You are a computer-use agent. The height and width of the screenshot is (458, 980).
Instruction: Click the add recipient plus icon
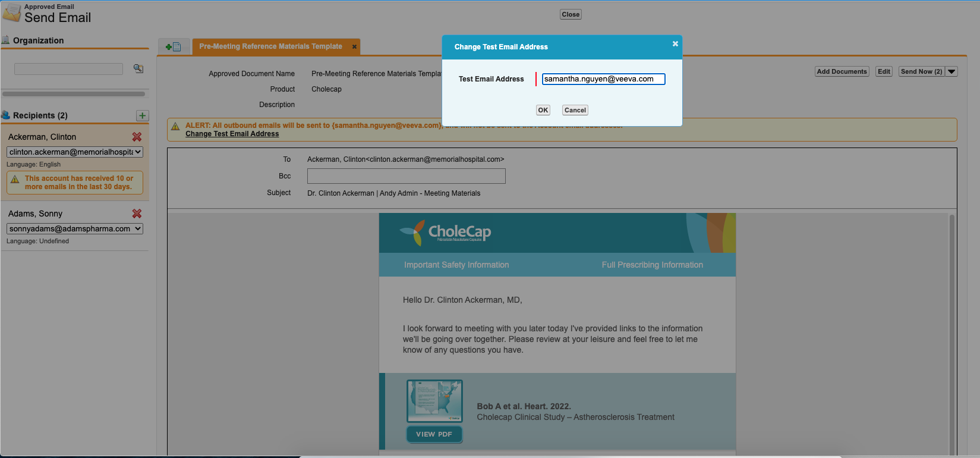pyautogui.click(x=143, y=115)
